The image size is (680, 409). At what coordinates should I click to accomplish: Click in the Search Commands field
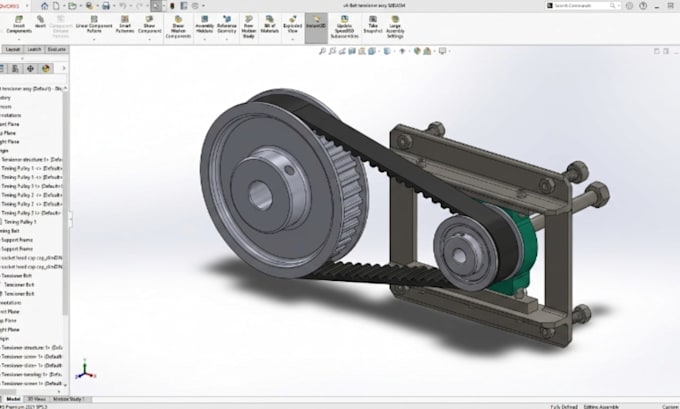(x=583, y=6)
